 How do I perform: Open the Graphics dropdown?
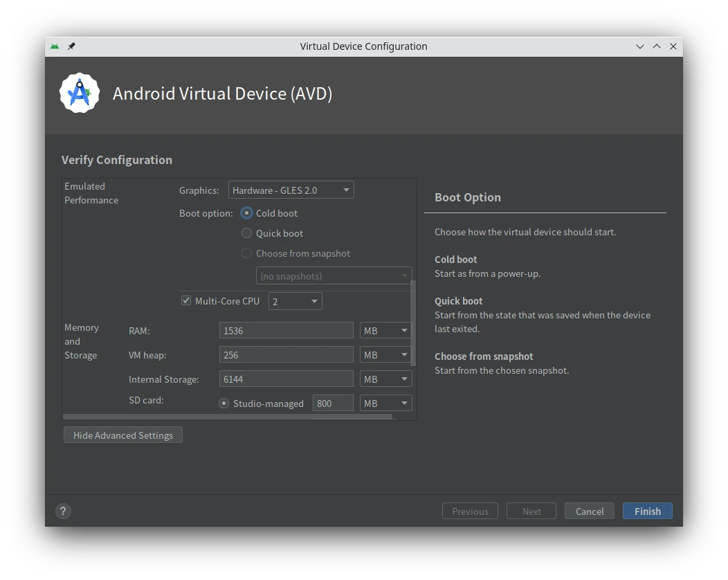coord(291,190)
